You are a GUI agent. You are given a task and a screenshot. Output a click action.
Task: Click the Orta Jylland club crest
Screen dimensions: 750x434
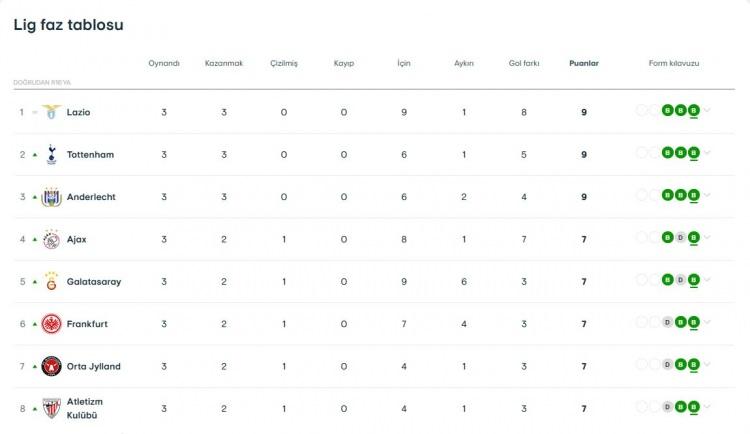[x=51, y=367]
